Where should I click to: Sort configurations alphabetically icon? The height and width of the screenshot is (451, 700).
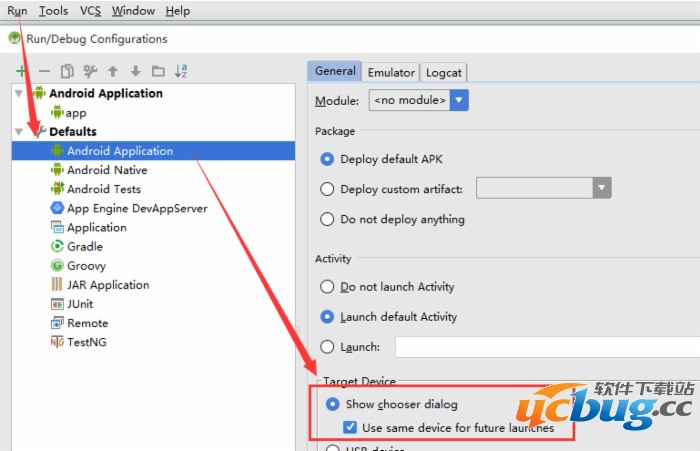(181, 71)
